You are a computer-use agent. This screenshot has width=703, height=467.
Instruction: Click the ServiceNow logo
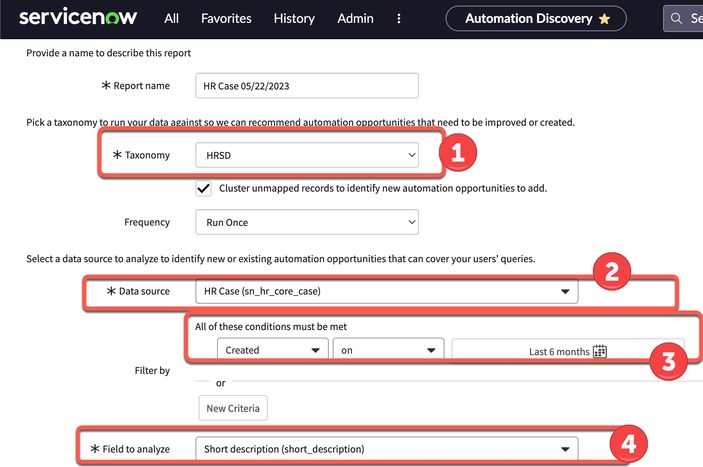click(78, 18)
